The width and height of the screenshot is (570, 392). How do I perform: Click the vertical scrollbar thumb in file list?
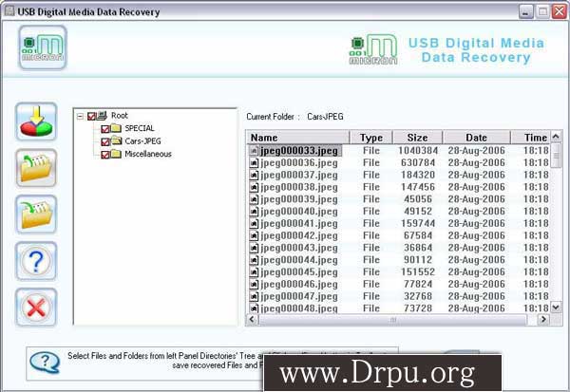pos(556,156)
